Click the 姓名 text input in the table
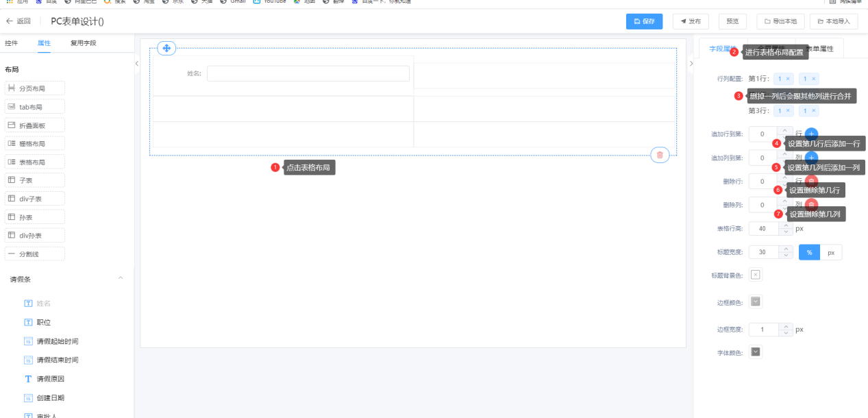Screen dimensions: 868x418 [x=308, y=73]
